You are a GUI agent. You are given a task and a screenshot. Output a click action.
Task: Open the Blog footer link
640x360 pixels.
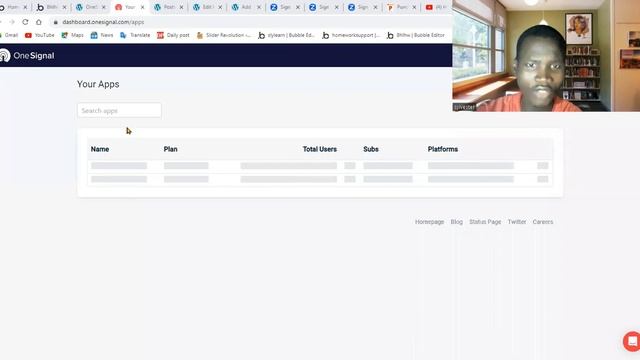[456, 222]
